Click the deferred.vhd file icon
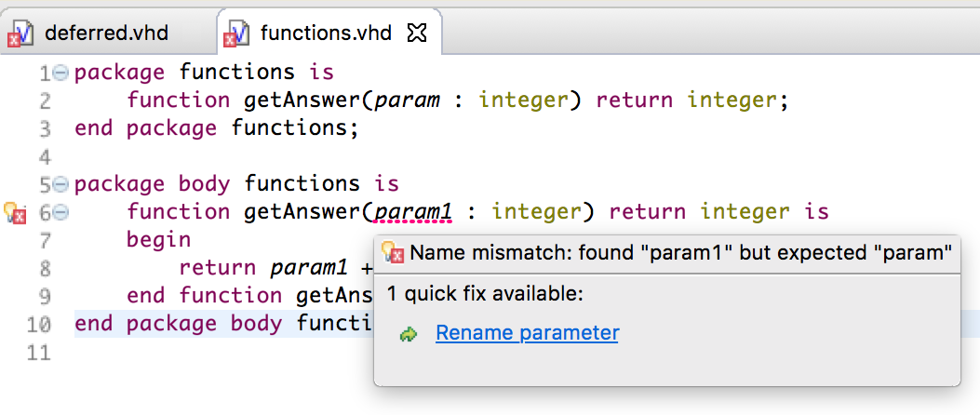This screenshot has width=980, height=415. [x=20, y=33]
